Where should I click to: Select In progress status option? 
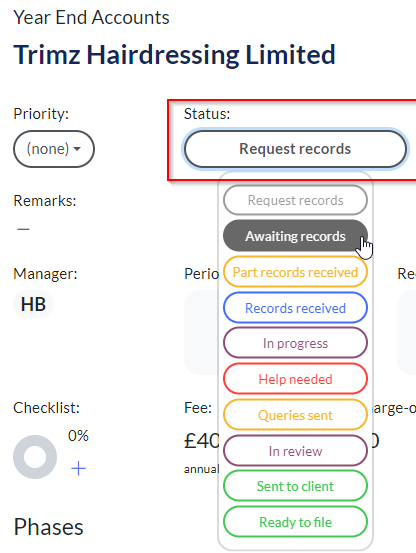(295, 343)
